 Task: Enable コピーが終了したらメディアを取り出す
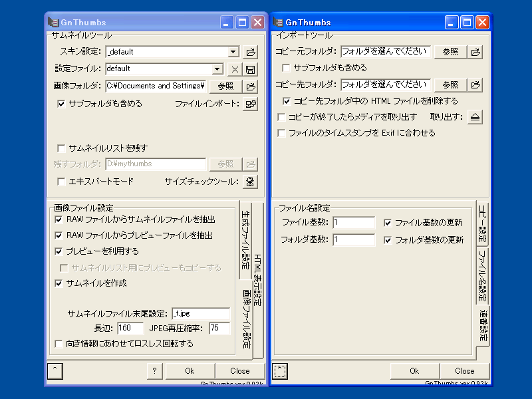(281, 117)
